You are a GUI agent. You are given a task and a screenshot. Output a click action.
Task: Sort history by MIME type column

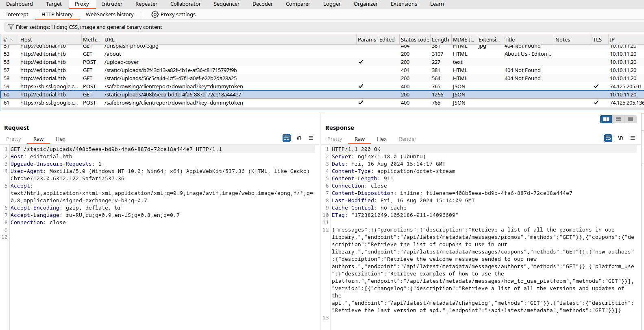coord(463,39)
